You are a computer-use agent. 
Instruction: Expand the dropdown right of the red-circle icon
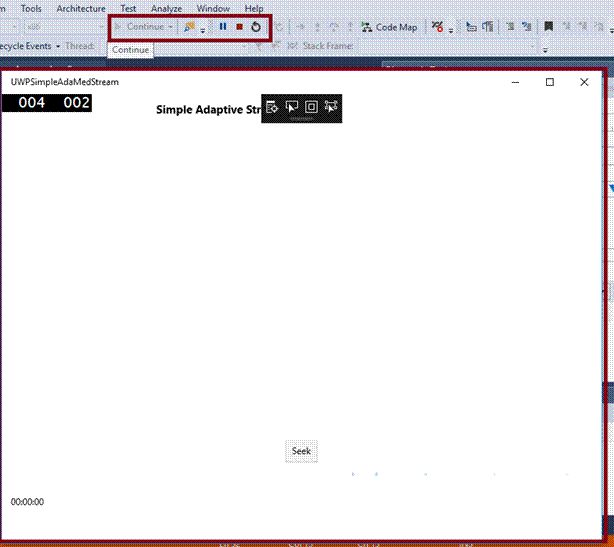pos(451,30)
